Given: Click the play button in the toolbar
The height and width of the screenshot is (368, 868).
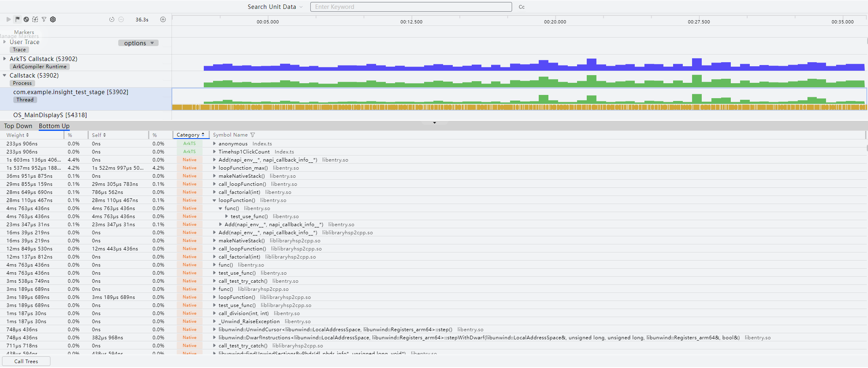Looking at the screenshot, I should coord(8,19).
